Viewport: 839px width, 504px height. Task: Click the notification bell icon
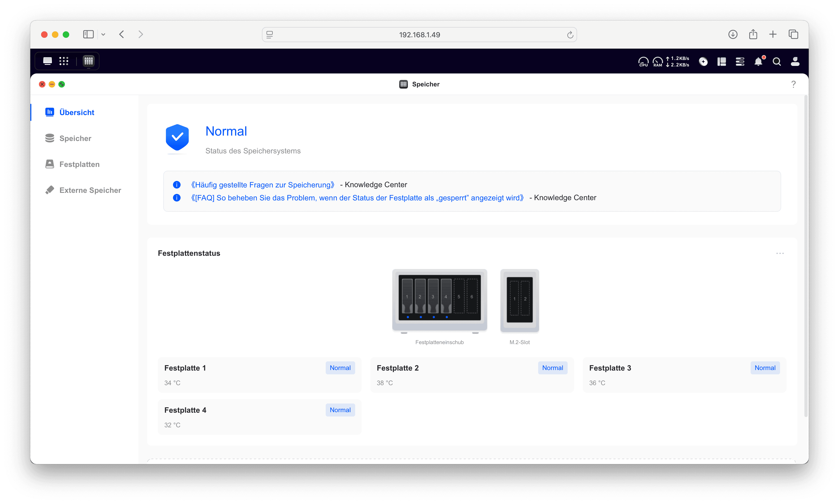point(758,62)
